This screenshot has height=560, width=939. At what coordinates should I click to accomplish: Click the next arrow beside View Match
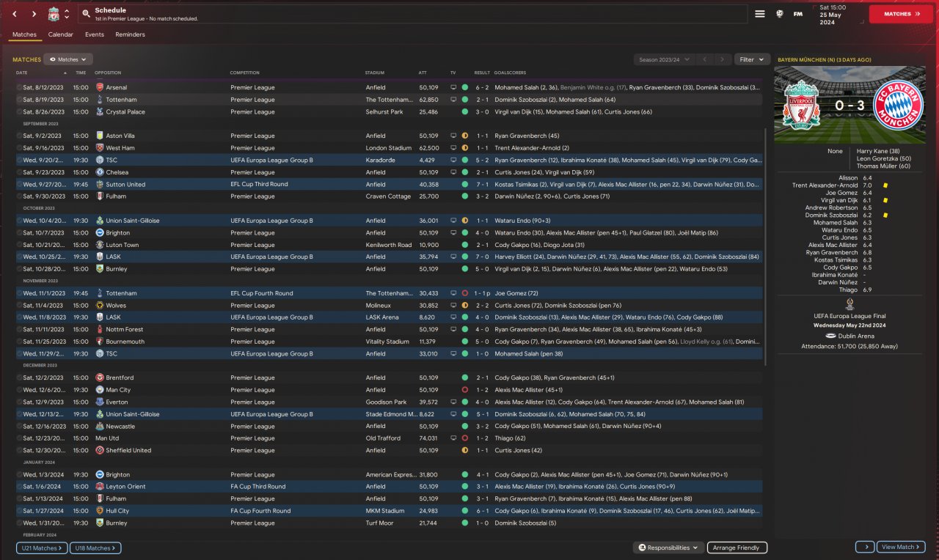tap(864, 547)
